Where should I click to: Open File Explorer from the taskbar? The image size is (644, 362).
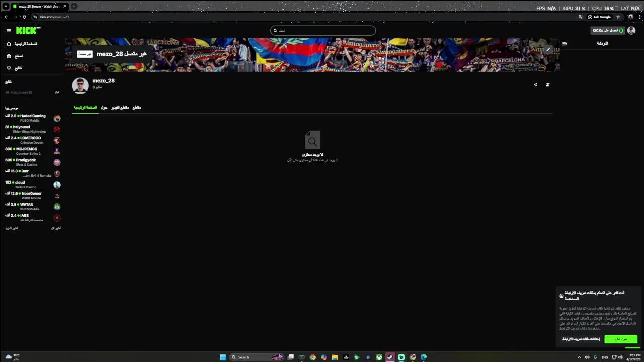pyautogui.click(x=335, y=357)
